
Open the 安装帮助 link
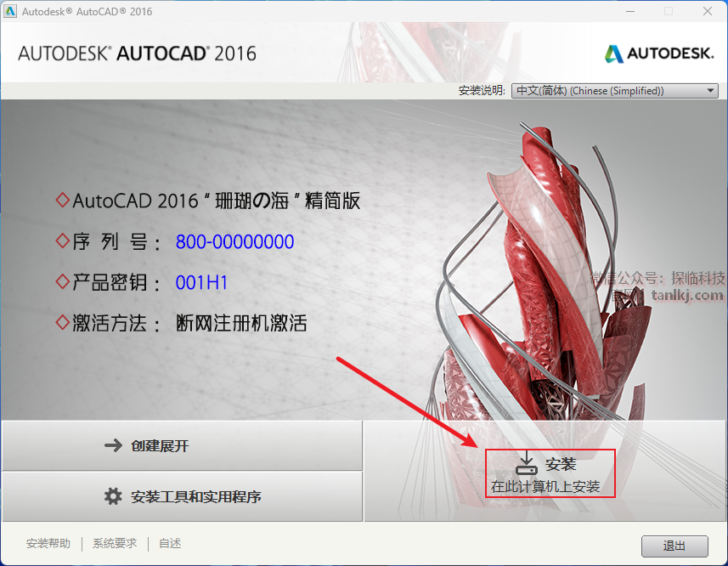(x=48, y=543)
